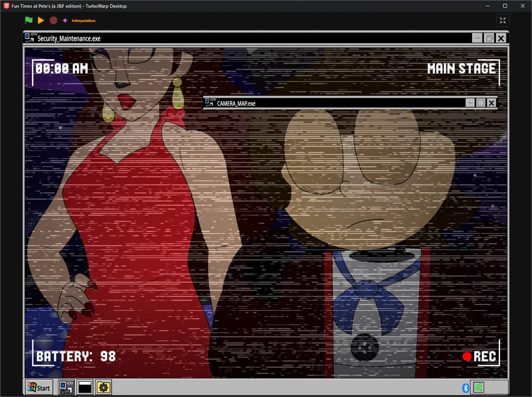The height and width of the screenshot is (397, 532).
Task: Close the CAMERA_MAP.exe window
Action: pos(491,103)
